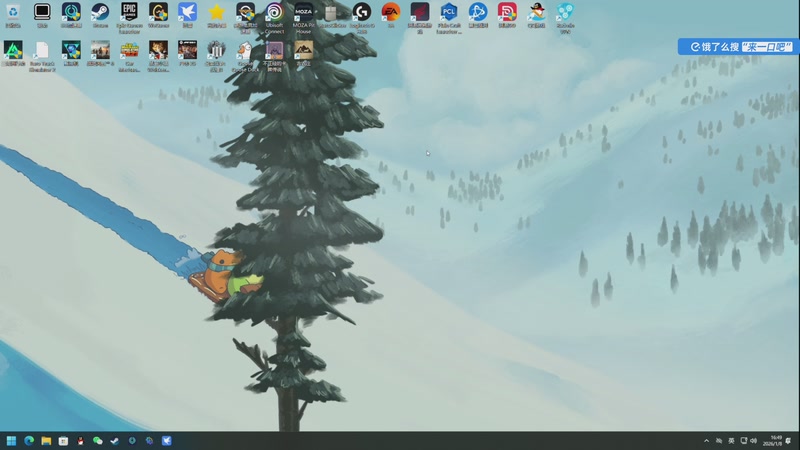
Task: Open QQ penguin in taskbar
Action: point(80,441)
